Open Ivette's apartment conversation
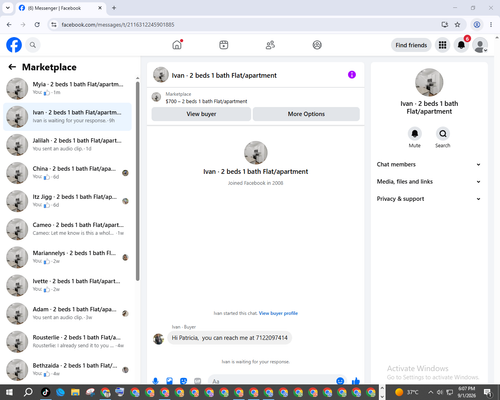Viewport: 500px width, 400px height. [68, 286]
